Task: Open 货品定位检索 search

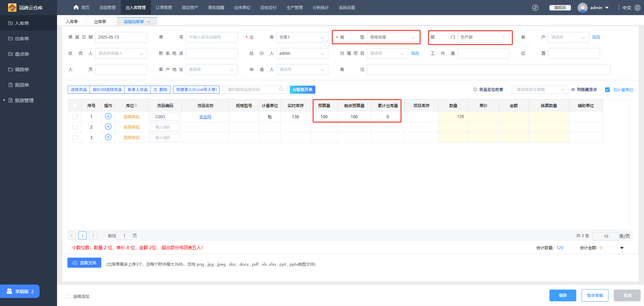Action: point(488,90)
